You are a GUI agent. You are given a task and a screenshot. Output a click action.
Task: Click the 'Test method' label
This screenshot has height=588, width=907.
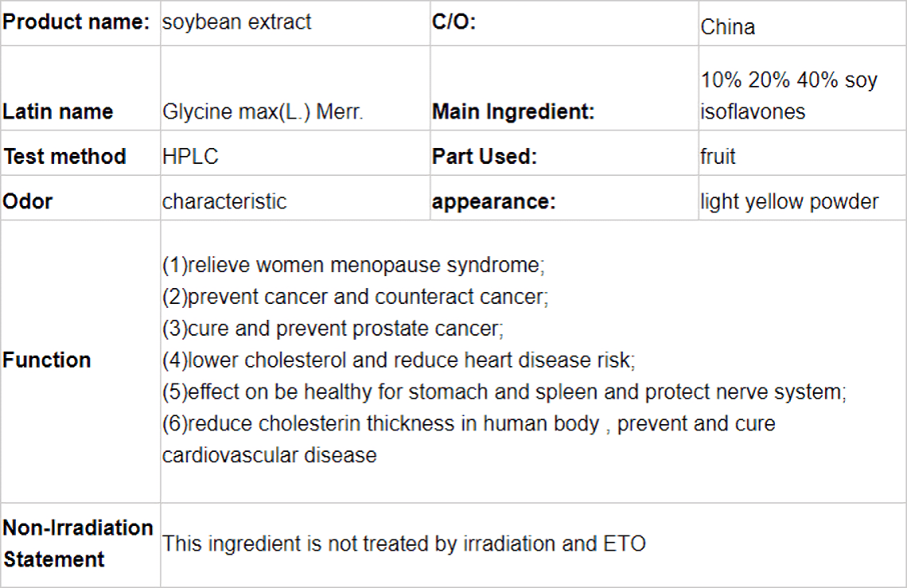click(64, 156)
